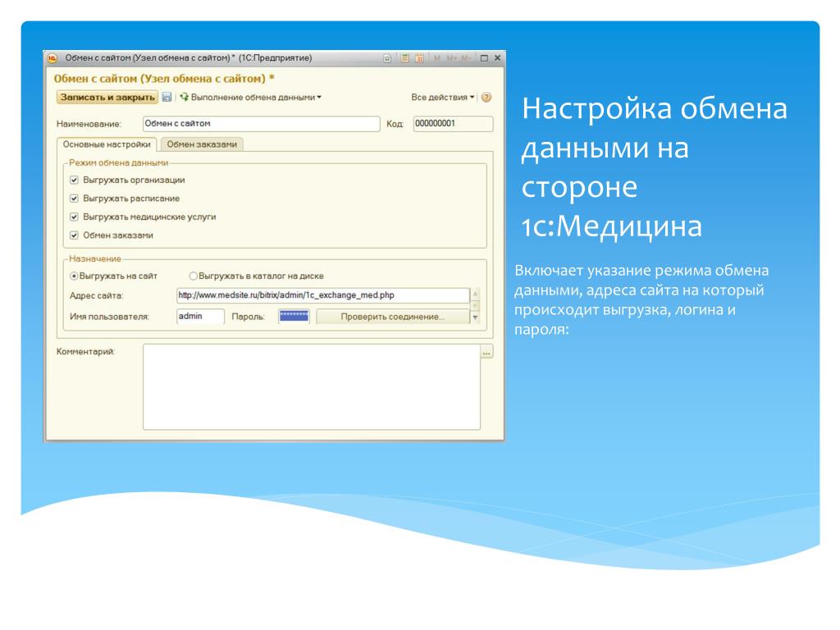Click the 'Адрес сайта' URL field

point(323,295)
